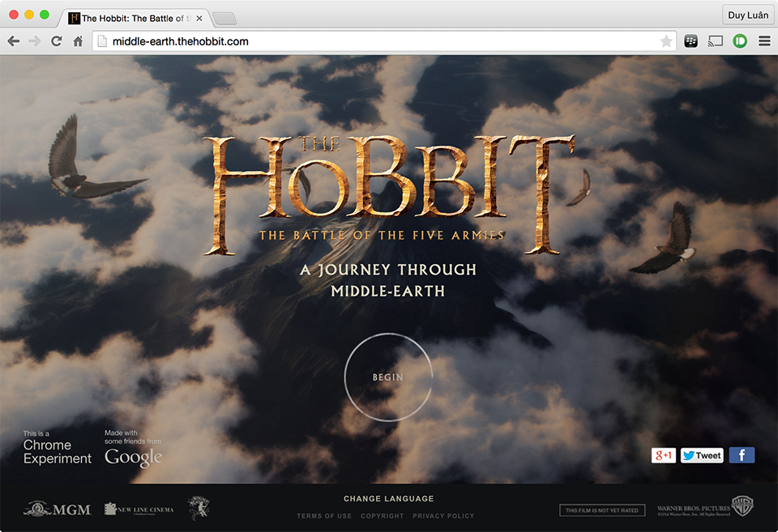Go forward with the forward arrow
778x532 pixels.
[35, 41]
